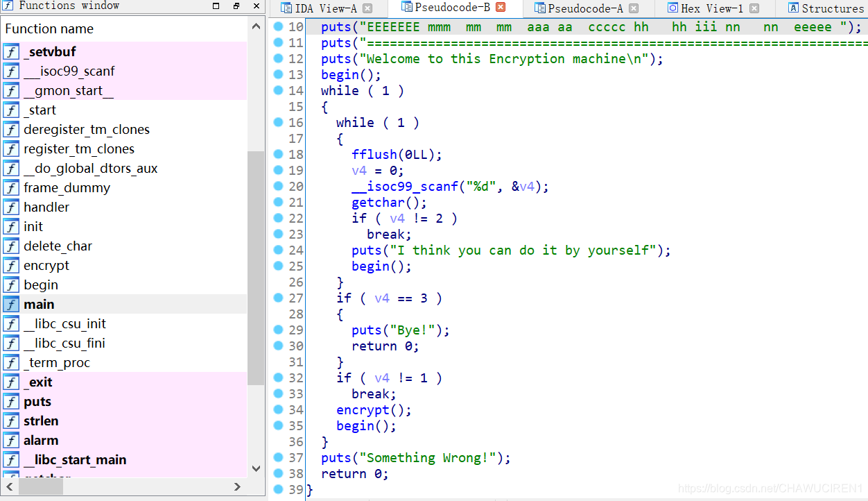868x501 pixels.
Task: Toggle breakpoint dot on line 37
Action: pyautogui.click(x=278, y=457)
